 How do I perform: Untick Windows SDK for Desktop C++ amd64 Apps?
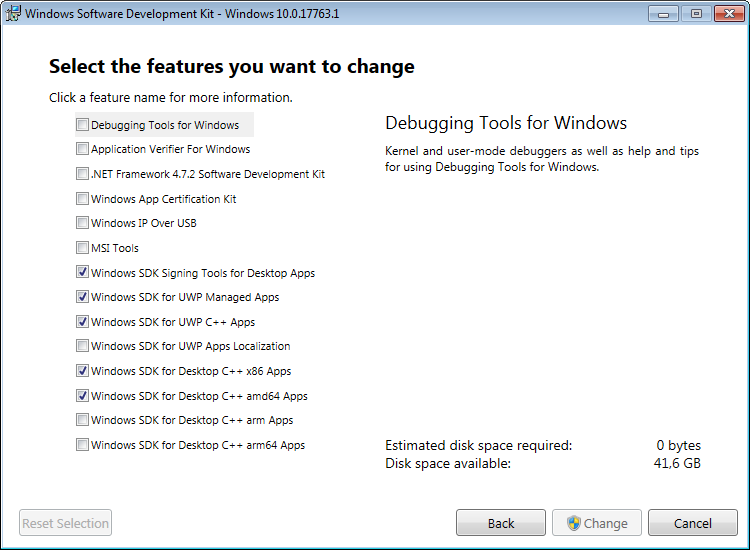tap(82, 395)
